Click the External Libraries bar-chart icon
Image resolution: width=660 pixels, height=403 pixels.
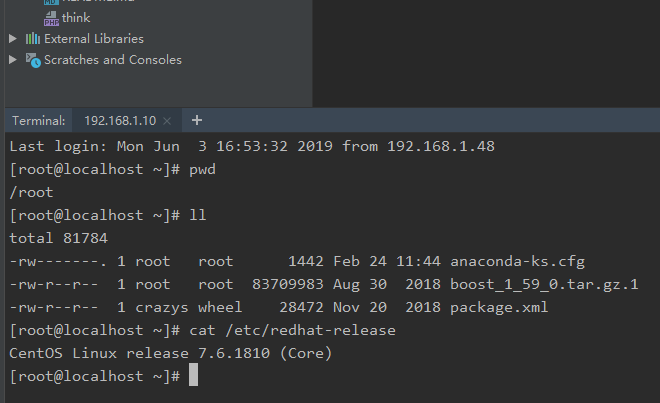click(32, 39)
